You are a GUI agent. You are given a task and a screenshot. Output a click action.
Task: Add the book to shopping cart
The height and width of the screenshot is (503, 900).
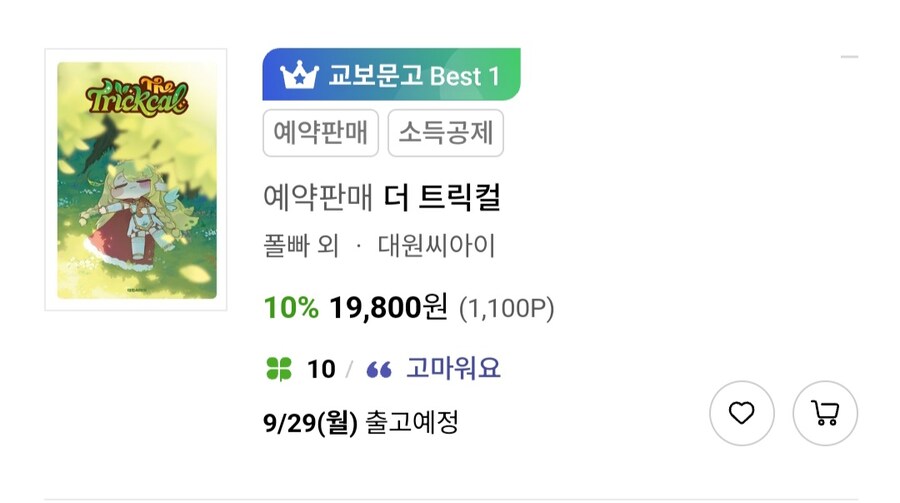tap(825, 413)
